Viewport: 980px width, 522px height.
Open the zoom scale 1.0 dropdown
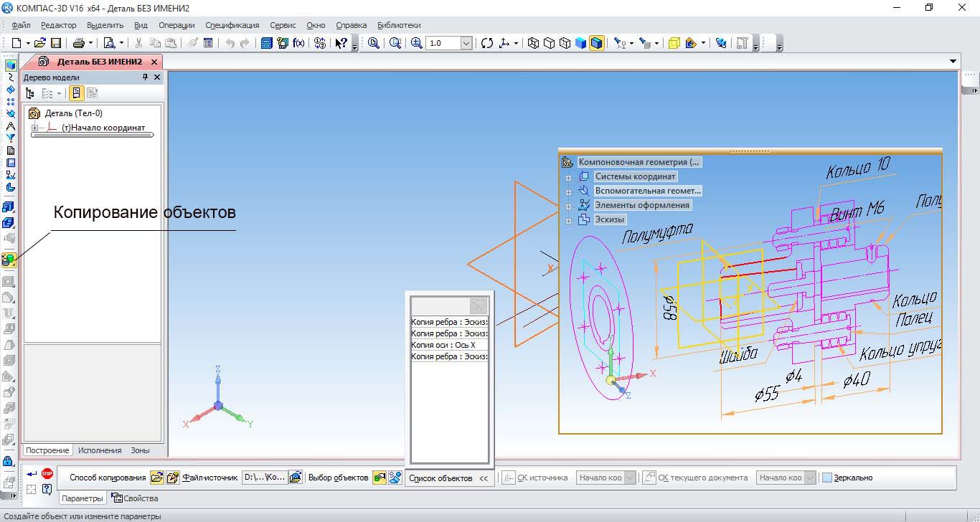(x=466, y=43)
